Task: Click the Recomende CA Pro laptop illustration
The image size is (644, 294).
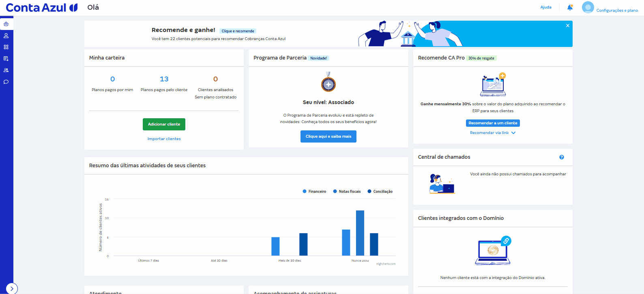Action: (x=493, y=85)
